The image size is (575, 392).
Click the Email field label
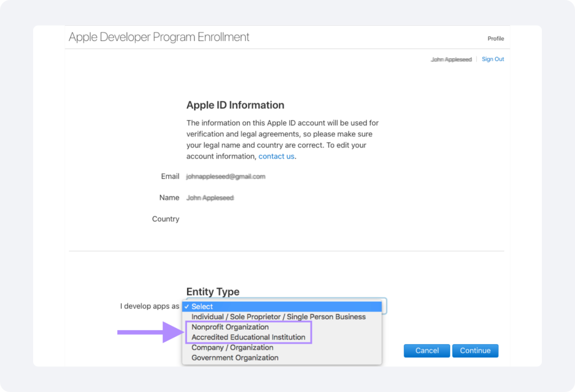[170, 176]
